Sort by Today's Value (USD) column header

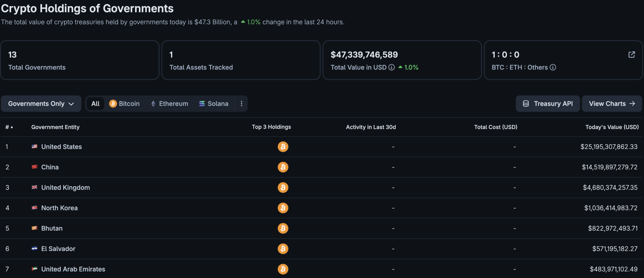click(612, 127)
